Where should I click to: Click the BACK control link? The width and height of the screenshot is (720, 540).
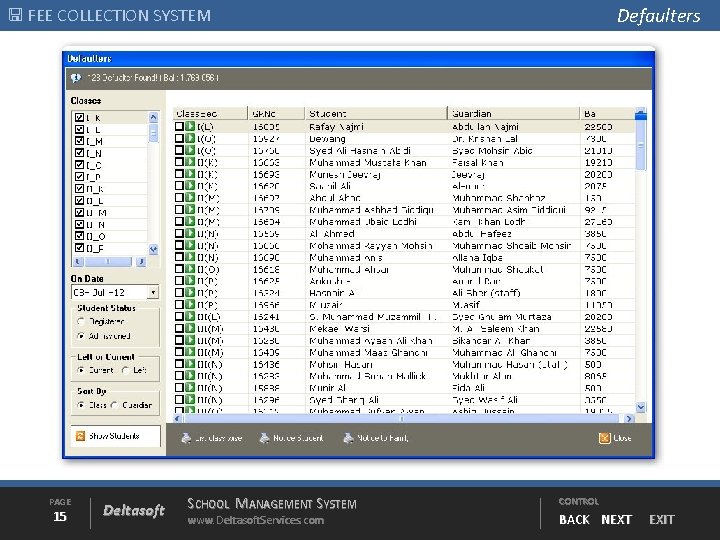[574, 519]
